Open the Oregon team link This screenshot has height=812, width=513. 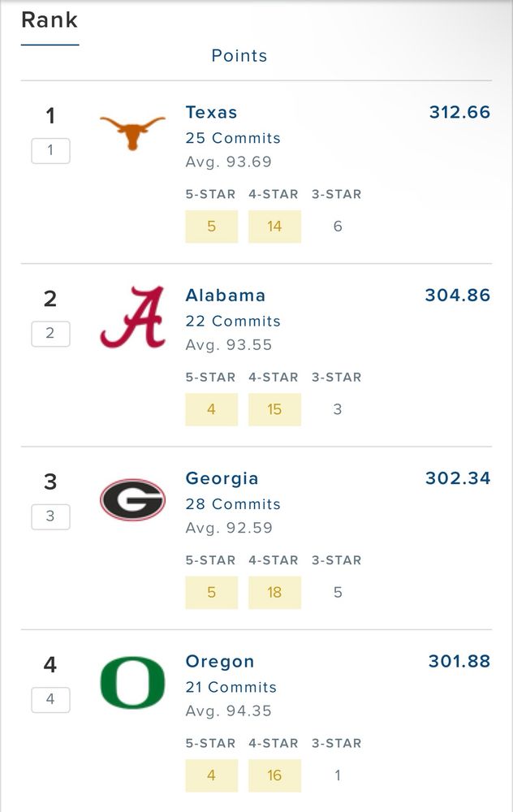[x=219, y=662]
